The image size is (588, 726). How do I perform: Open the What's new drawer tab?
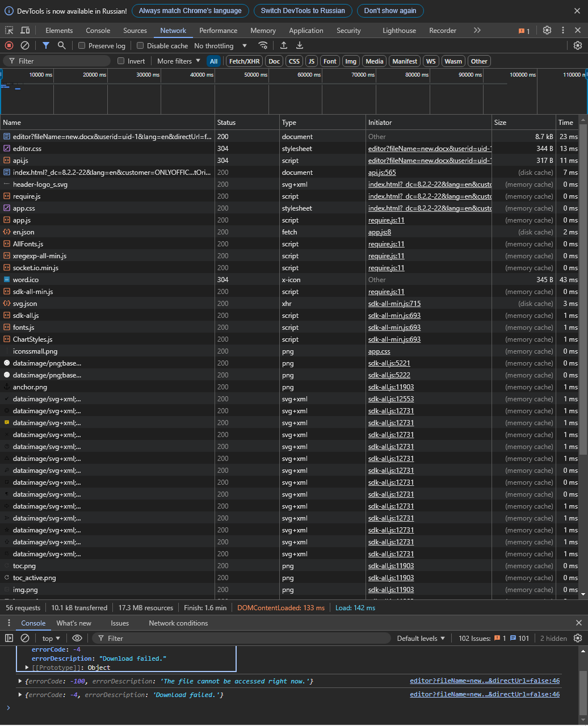click(x=74, y=623)
